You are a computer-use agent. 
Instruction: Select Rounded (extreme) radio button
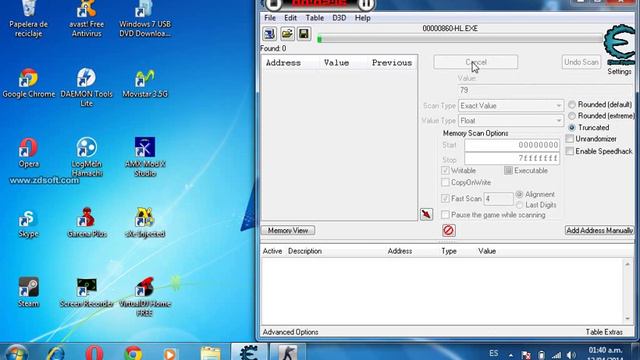click(x=572, y=116)
